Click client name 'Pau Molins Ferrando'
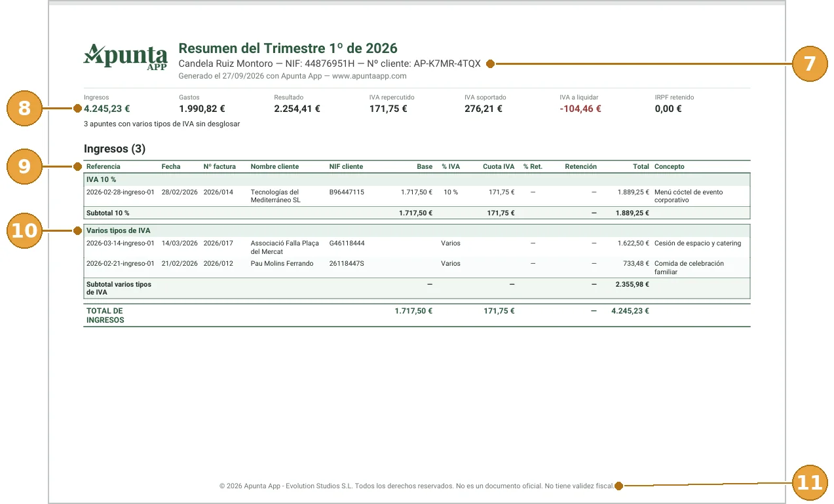834x504 pixels. 282,264
